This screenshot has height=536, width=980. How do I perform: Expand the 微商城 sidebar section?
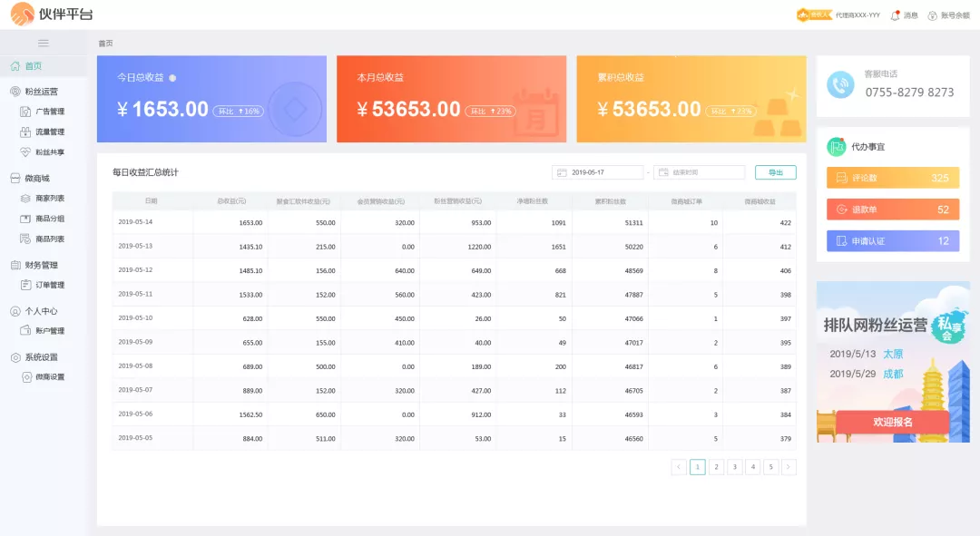pyautogui.click(x=37, y=179)
